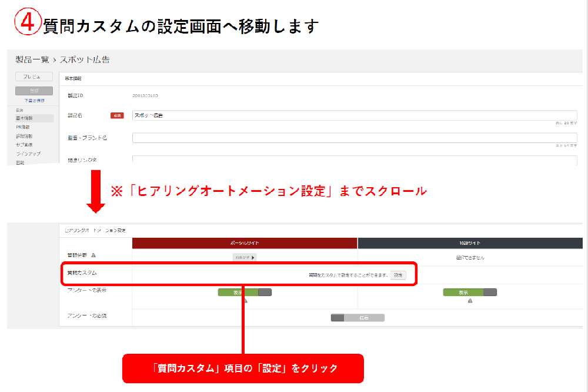This screenshot has height=392, width=588.
Task: Switch the アンケート必須 toggle from 任意
Action: (x=358, y=317)
